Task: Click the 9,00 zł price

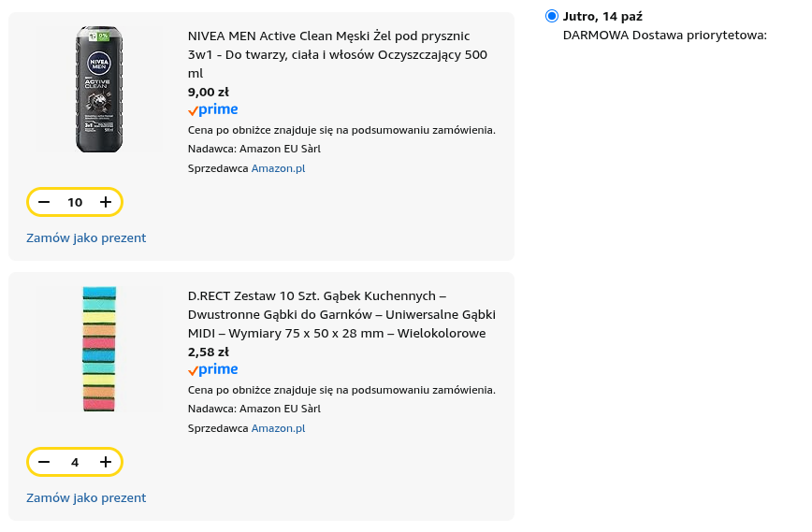Action: (x=209, y=92)
